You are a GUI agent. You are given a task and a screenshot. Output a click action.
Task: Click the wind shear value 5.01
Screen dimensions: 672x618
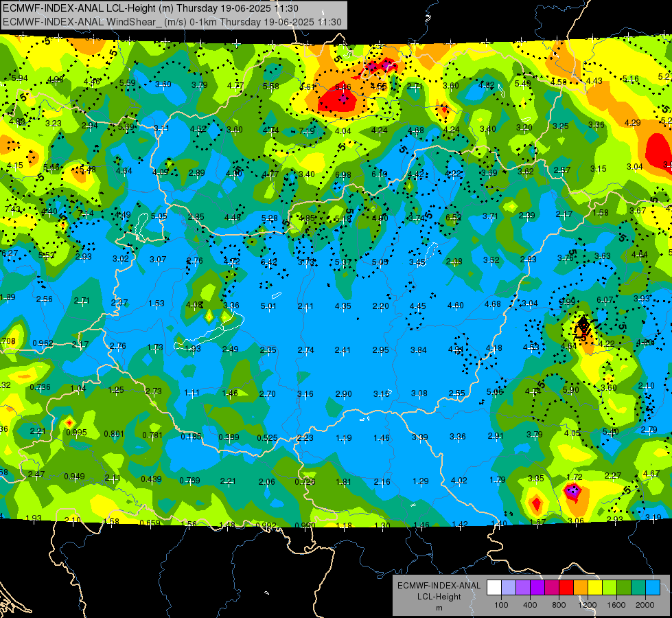268,306
